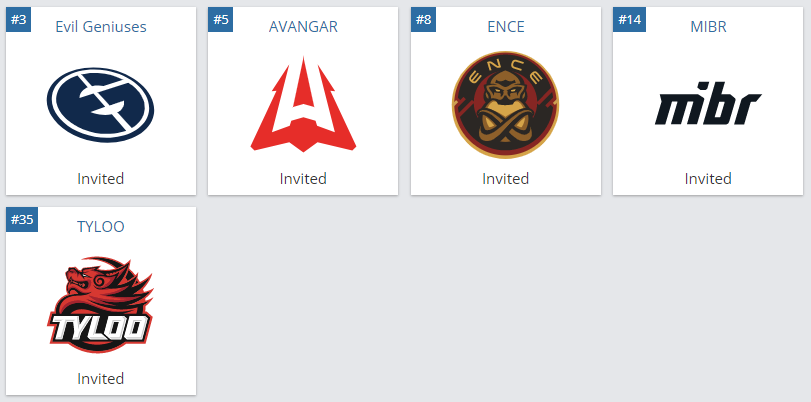The height and width of the screenshot is (402, 811).
Task: Click the #8 ranking badge
Action: pyautogui.click(x=423, y=20)
